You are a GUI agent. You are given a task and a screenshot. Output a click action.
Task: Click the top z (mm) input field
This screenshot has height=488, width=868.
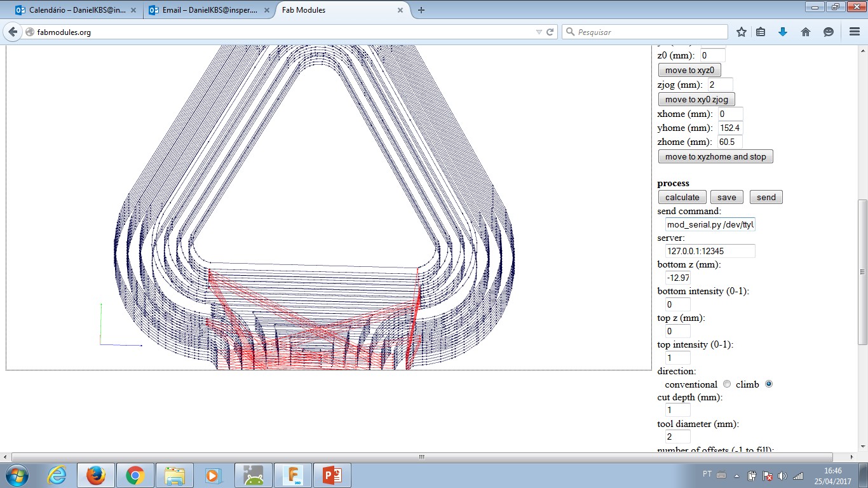tap(678, 331)
